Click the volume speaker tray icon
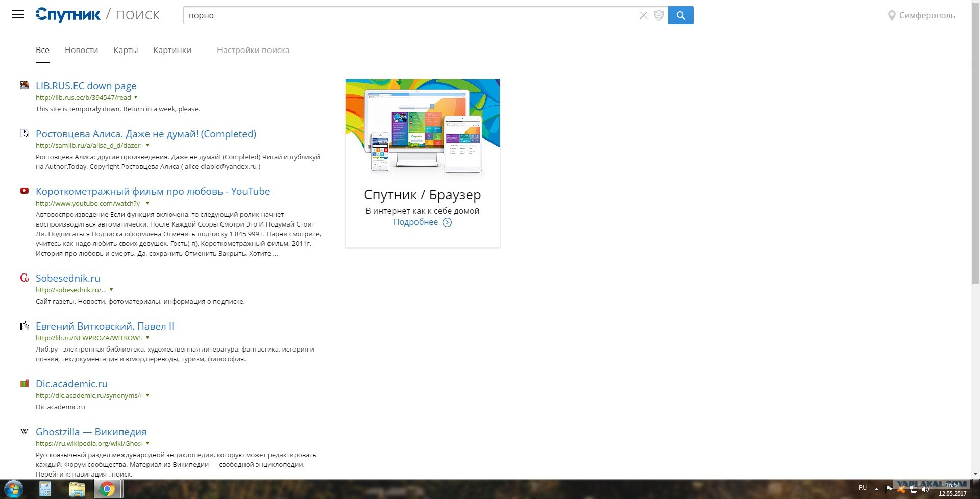 coord(926,489)
